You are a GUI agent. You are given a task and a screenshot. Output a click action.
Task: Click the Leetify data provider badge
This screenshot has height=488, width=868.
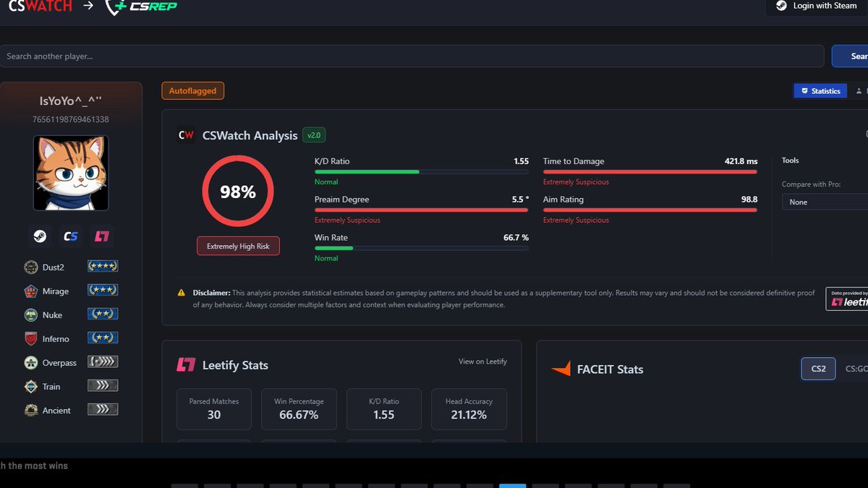point(847,299)
